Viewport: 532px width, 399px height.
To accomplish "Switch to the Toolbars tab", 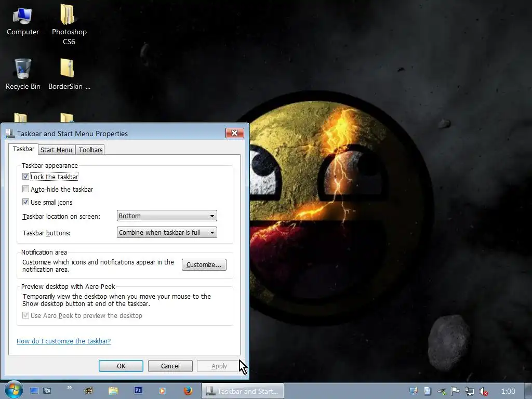I will point(90,150).
